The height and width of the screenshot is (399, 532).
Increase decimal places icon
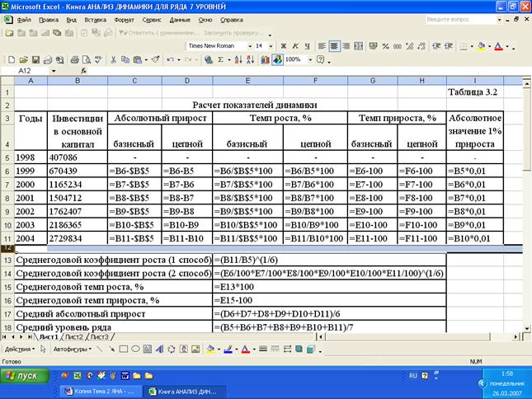(410, 46)
